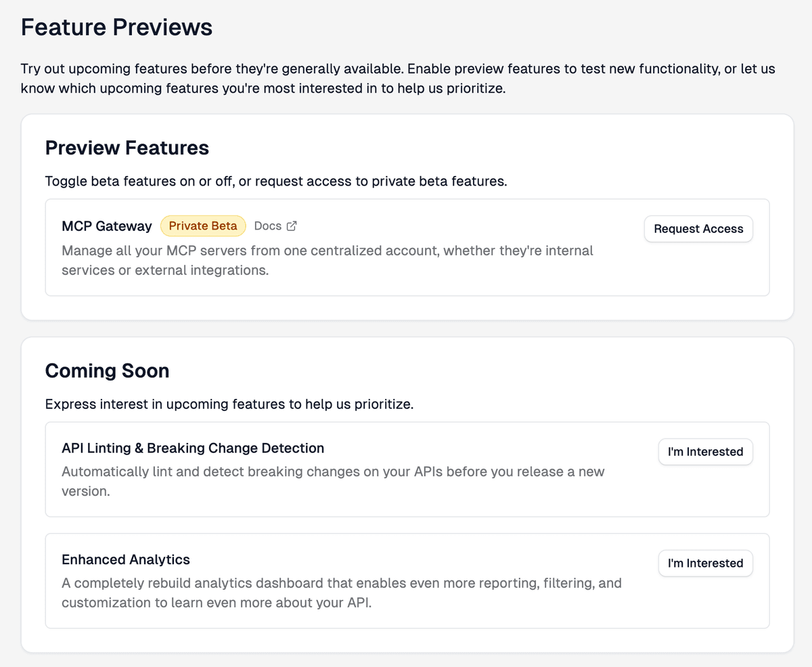Image resolution: width=812 pixels, height=667 pixels.
Task: Click the Enhanced Analytics description text
Action: tap(341, 593)
